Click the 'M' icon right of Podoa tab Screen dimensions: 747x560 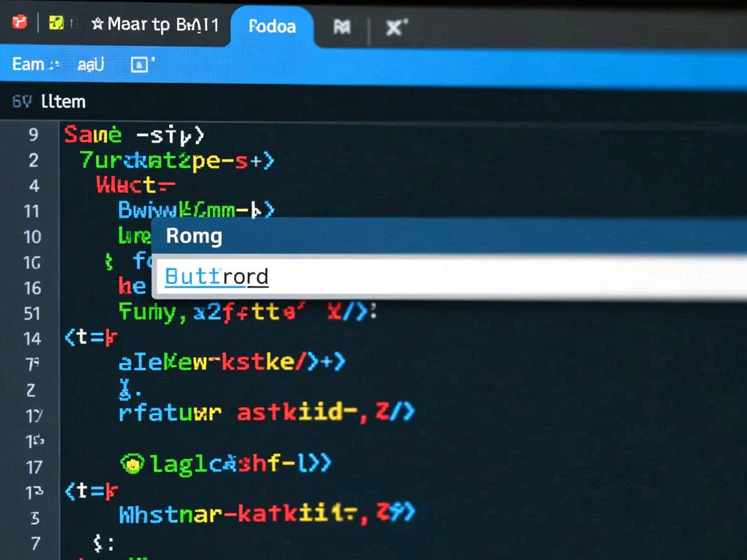pyautogui.click(x=342, y=27)
